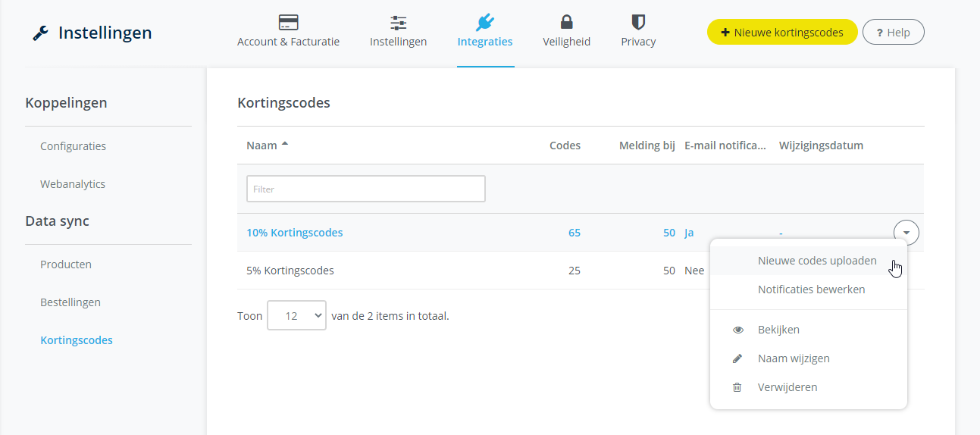This screenshot has width=980, height=435.
Task: Open the 10% Kortingscodes link
Action: (x=294, y=233)
